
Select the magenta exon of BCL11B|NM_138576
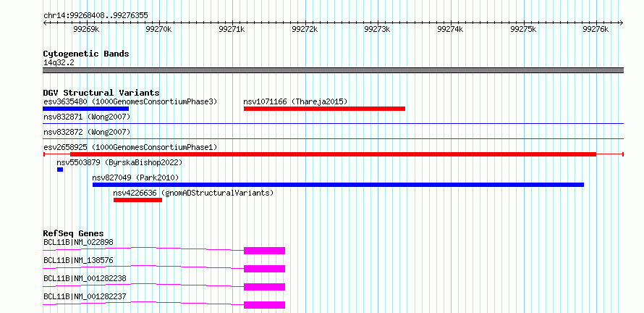pos(265,269)
